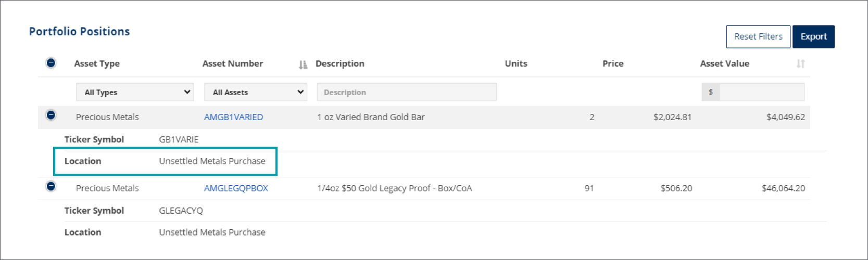Collapse the AMGLEGQPBOX row details
Screen dimensions: 868x260
(51, 186)
